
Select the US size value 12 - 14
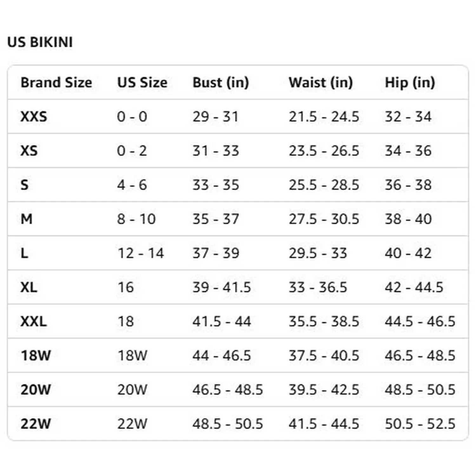141,253
